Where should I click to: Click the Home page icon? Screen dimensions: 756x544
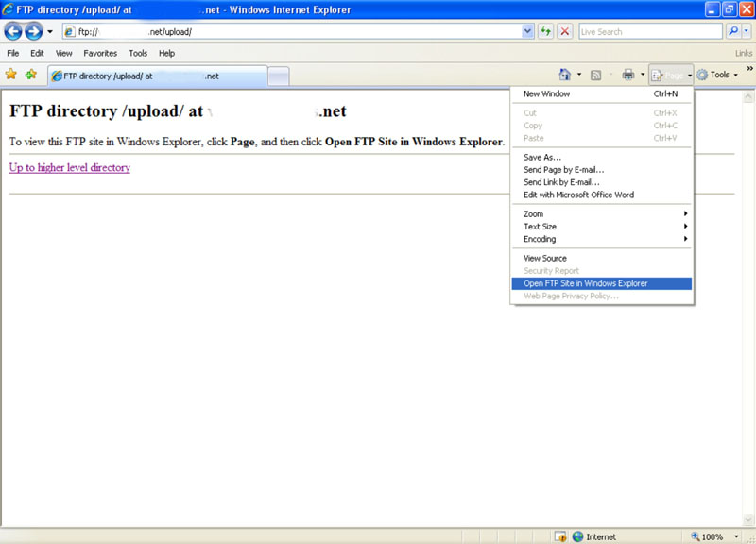pyautogui.click(x=564, y=75)
